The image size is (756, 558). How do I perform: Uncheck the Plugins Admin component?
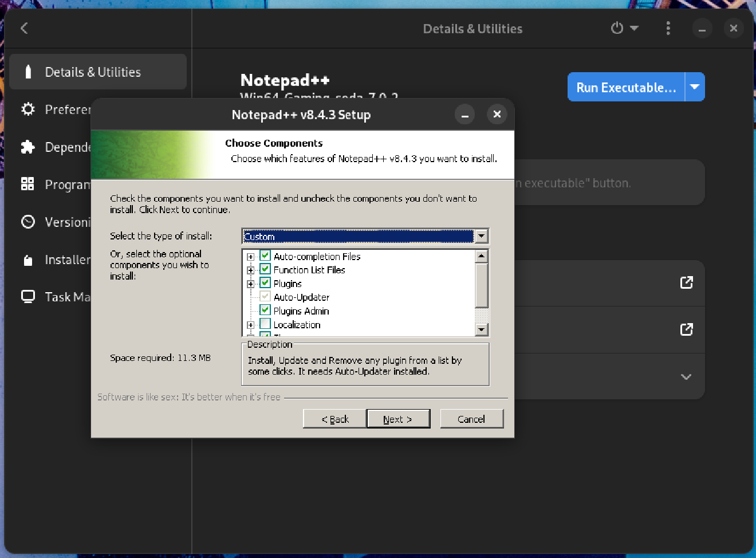click(265, 310)
